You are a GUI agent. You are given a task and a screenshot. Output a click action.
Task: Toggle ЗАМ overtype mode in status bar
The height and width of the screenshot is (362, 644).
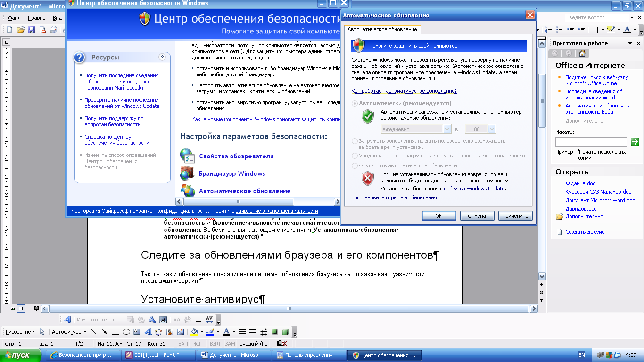(x=230, y=344)
